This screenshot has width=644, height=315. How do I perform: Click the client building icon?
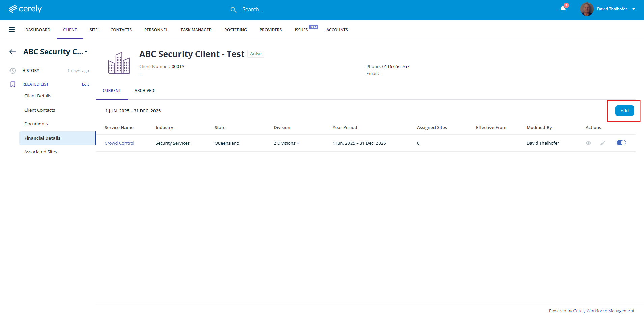[x=119, y=63]
